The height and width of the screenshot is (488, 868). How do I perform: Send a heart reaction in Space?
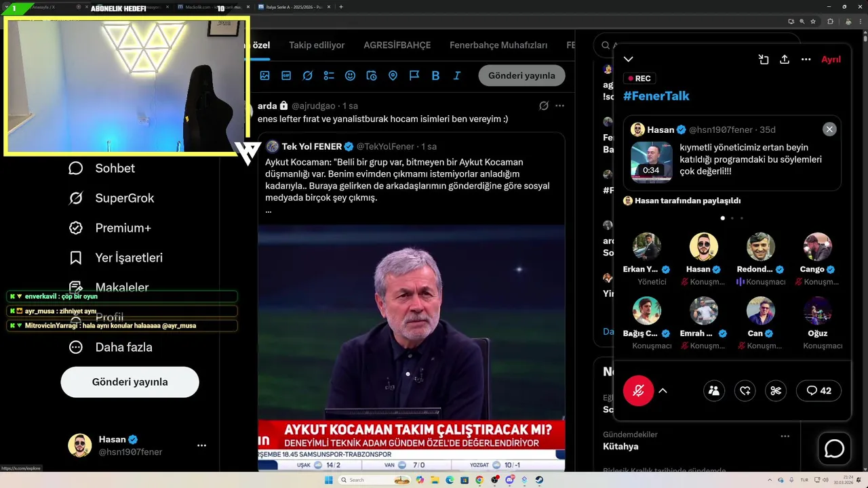click(x=745, y=390)
